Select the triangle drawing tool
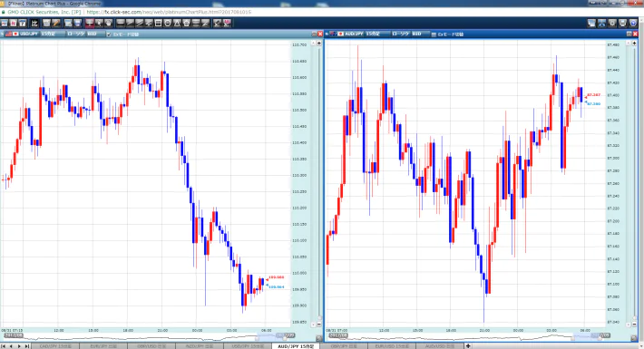Screen dimensions: 644x349 (x=177, y=23)
